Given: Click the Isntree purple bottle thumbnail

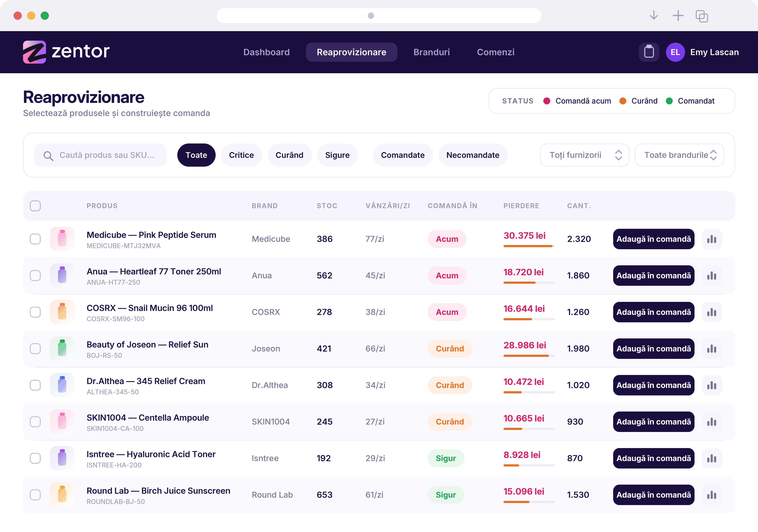Looking at the screenshot, I should [x=62, y=458].
